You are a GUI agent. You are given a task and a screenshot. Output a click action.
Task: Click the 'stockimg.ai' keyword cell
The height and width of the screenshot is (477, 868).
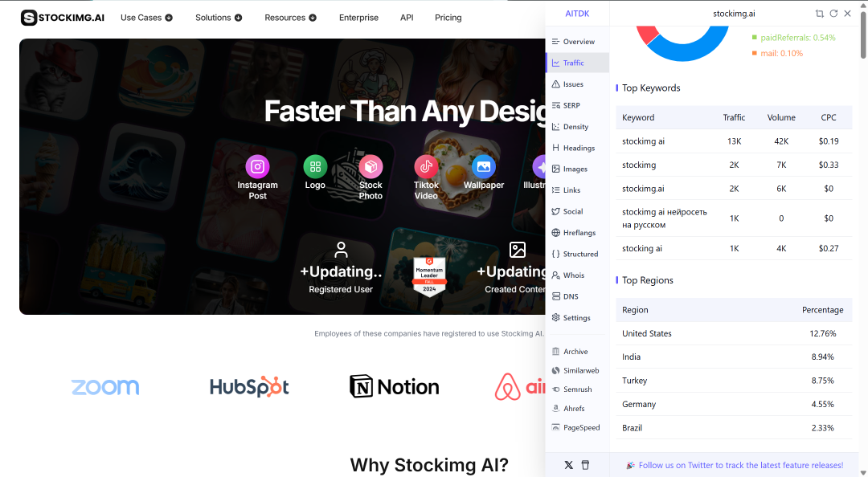pyautogui.click(x=643, y=189)
